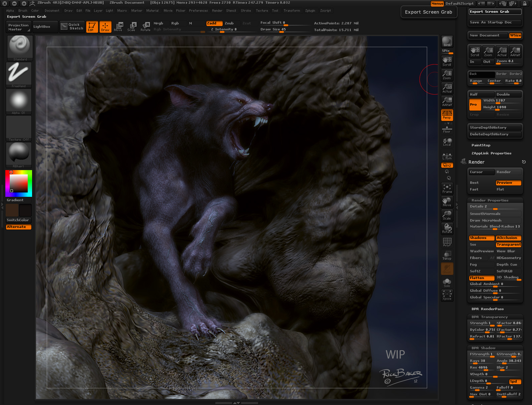
Task: Open the Brush menu
Action: pyautogui.click(x=23, y=11)
